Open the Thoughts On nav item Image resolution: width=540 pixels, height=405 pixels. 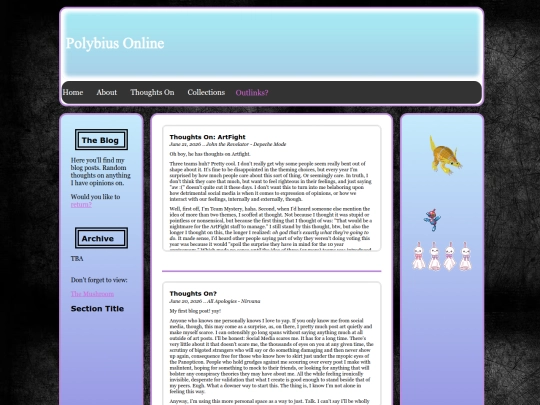click(152, 92)
